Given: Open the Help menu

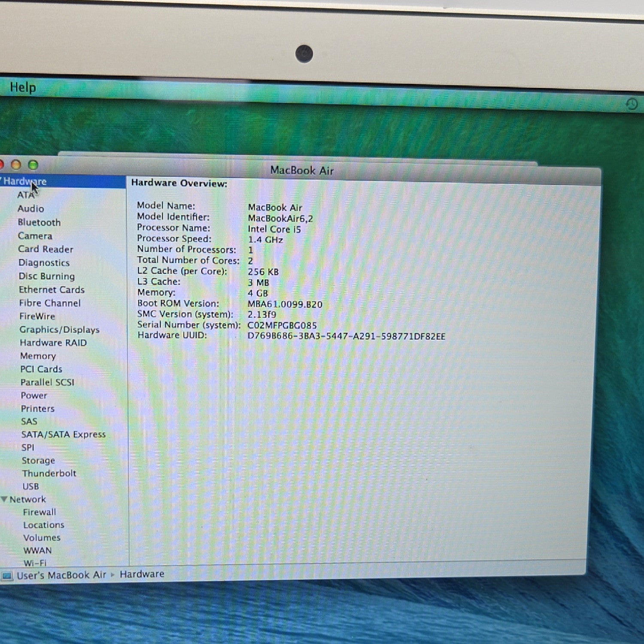Looking at the screenshot, I should pos(23,87).
